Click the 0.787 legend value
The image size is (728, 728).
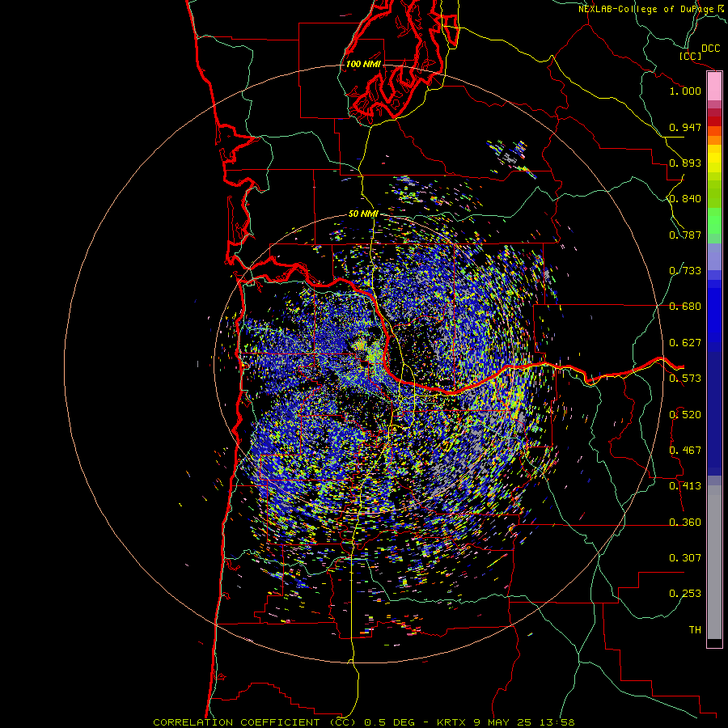pyautogui.click(x=685, y=235)
